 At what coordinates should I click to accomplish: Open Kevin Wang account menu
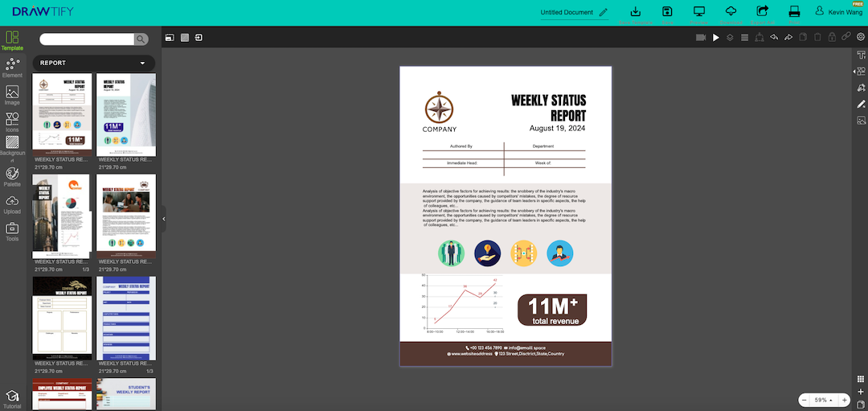837,11
